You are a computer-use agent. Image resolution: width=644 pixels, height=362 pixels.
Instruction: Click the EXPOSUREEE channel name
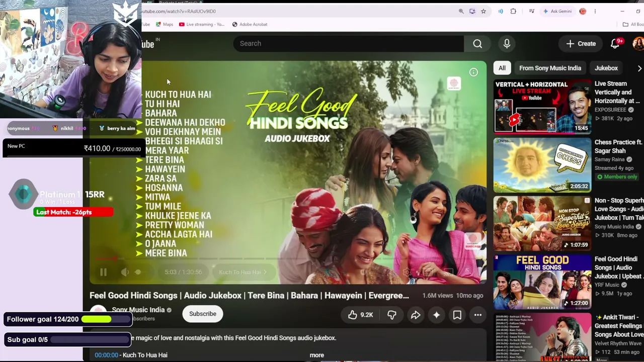point(611,110)
